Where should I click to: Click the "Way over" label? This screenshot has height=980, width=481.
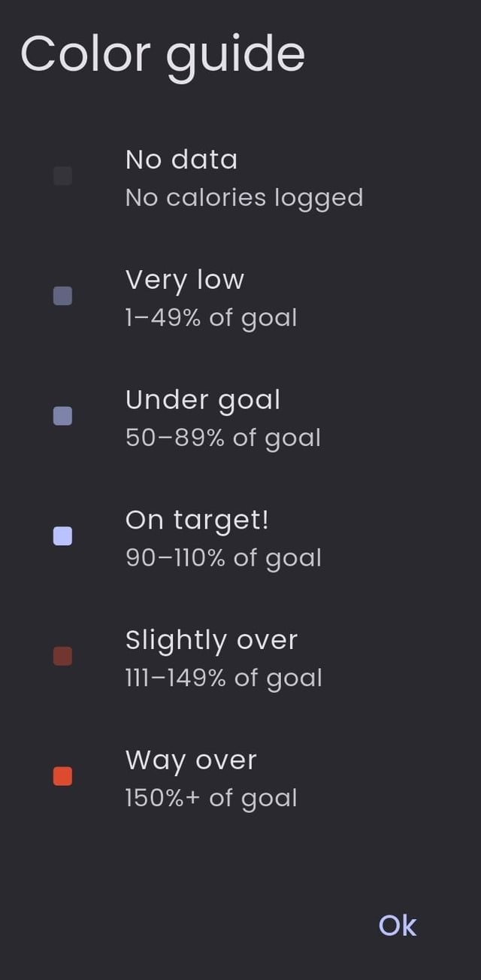coord(191,760)
